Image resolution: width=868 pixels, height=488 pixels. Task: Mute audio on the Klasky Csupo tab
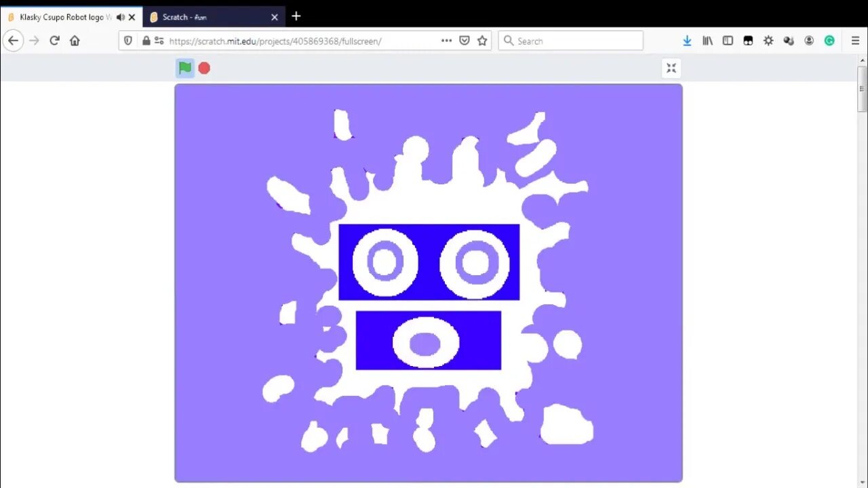pyautogui.click(x=121, y=17)
